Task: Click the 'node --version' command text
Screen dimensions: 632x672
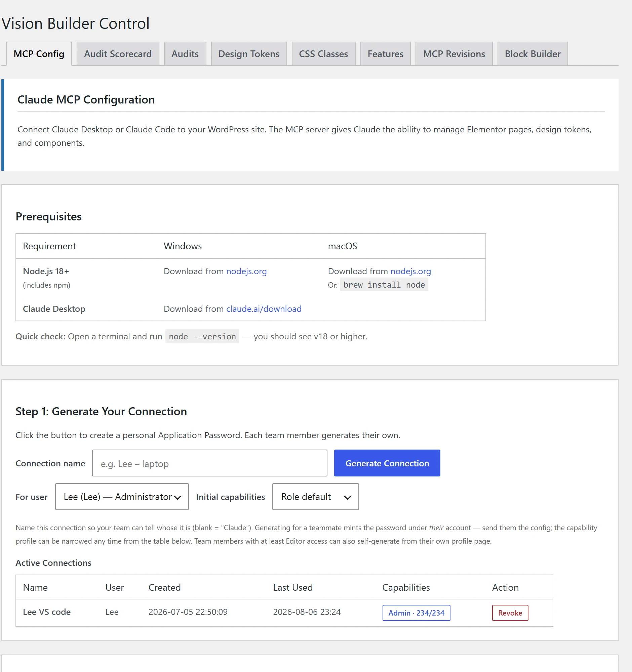Action: click(202, 336)
